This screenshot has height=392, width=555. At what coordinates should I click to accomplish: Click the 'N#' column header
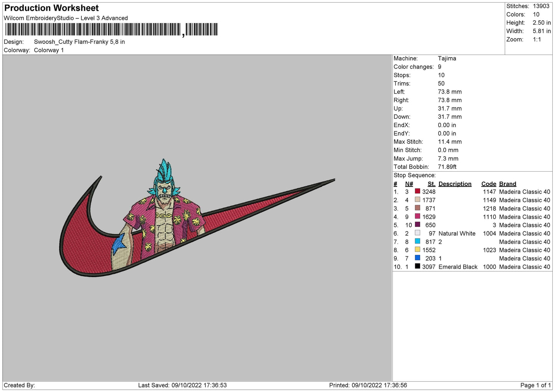click(x=409, y=184)
